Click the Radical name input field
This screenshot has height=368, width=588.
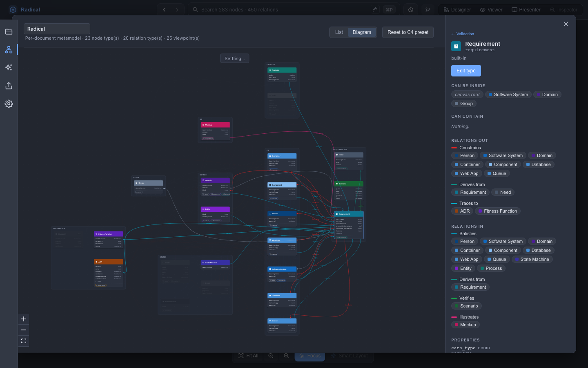pos(57,29)
